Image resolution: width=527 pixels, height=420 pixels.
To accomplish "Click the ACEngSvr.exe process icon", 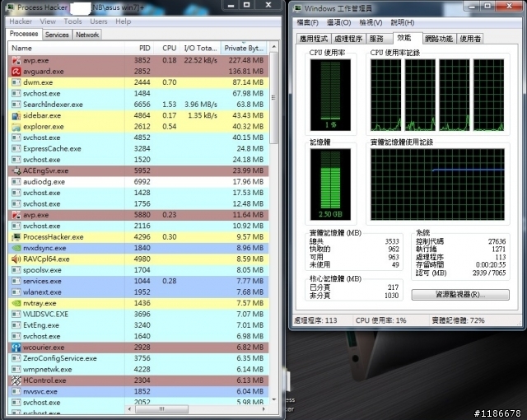I will pos(16,170).
